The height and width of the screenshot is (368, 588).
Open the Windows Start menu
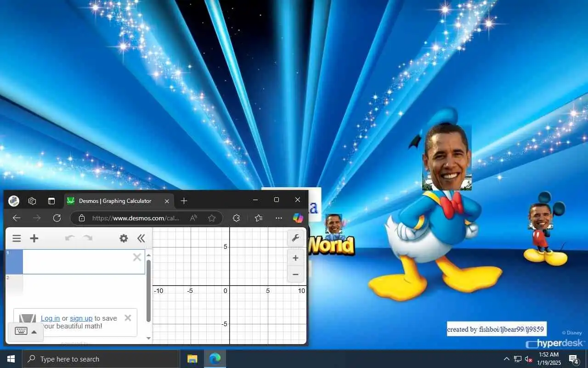click(11, 359)
